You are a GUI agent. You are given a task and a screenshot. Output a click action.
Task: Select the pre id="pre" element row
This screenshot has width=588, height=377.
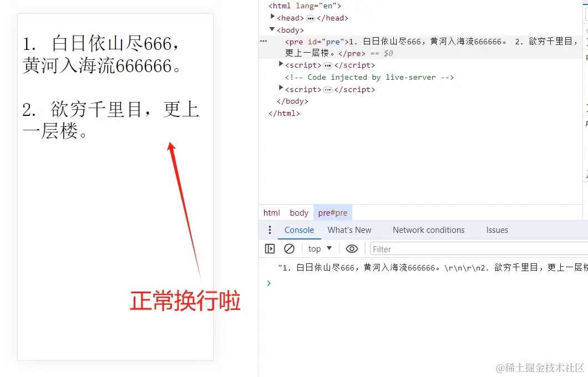(420, 47)
